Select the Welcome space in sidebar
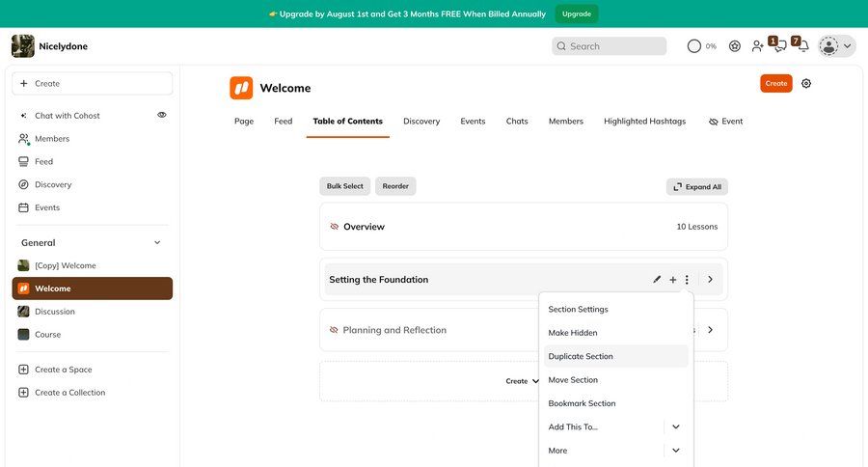Image resolution: width=868 pixels, height=467 pixels. 92,288
